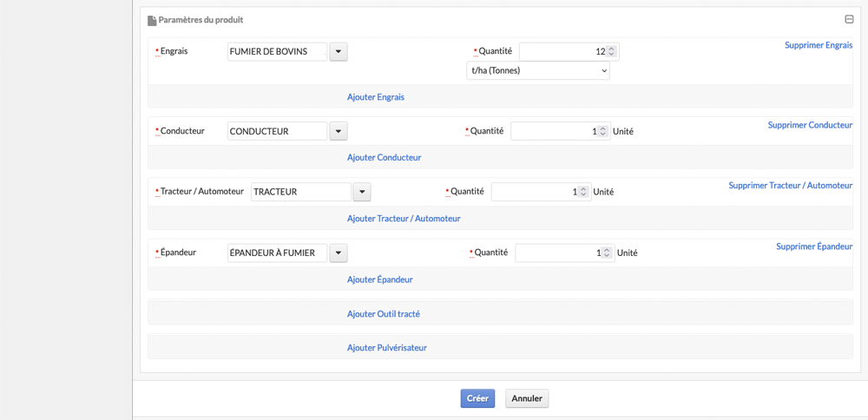Click the Supprimer Conducteur link
This screenshot has height=420, width=868.
point(810,125)
